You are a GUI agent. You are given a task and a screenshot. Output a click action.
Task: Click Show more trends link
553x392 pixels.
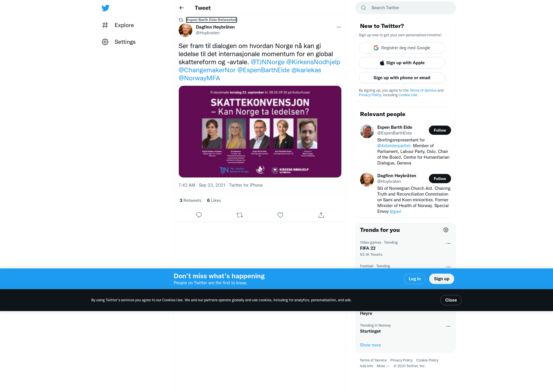point(370,345)
